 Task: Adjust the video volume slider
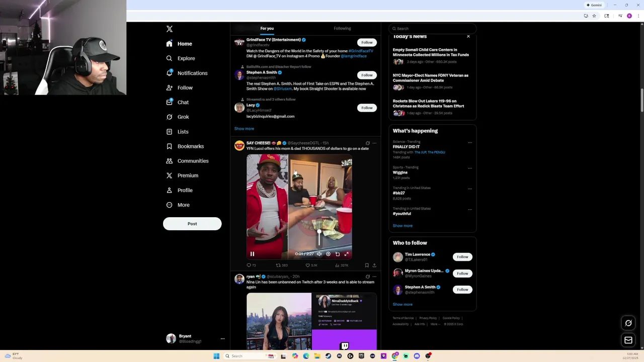[x=319, y=238]
